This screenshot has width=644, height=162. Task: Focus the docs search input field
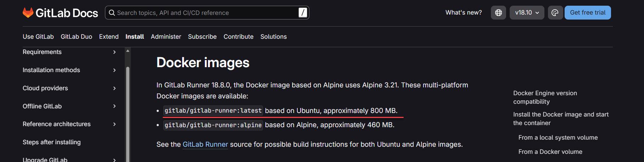tap(206, 13)
